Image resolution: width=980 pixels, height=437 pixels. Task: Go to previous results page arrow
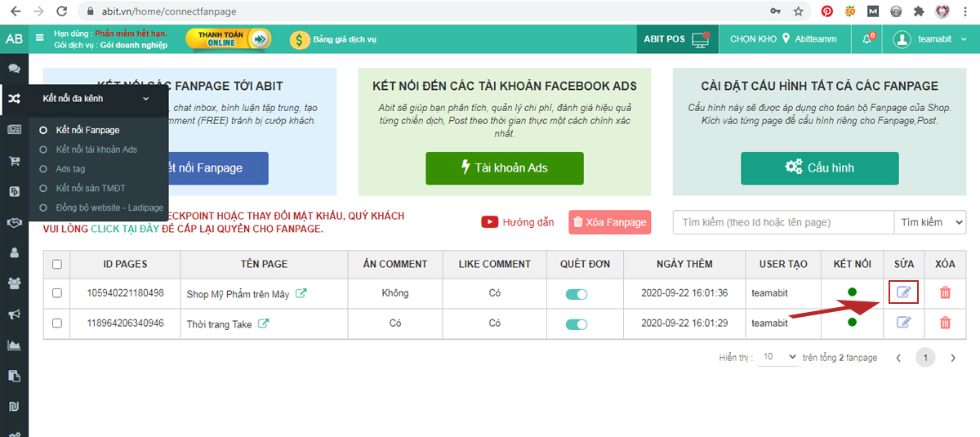(x=898, y=358)
